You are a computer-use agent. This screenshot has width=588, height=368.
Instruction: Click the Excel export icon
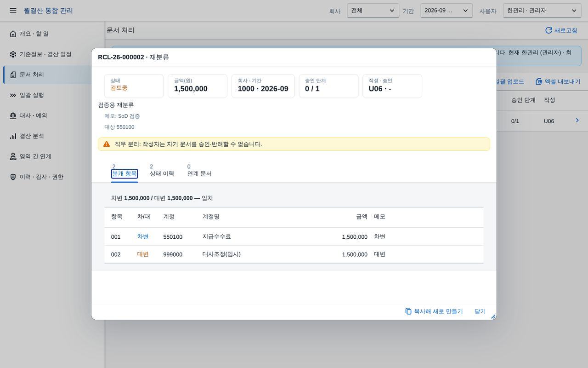pos(539,81)
